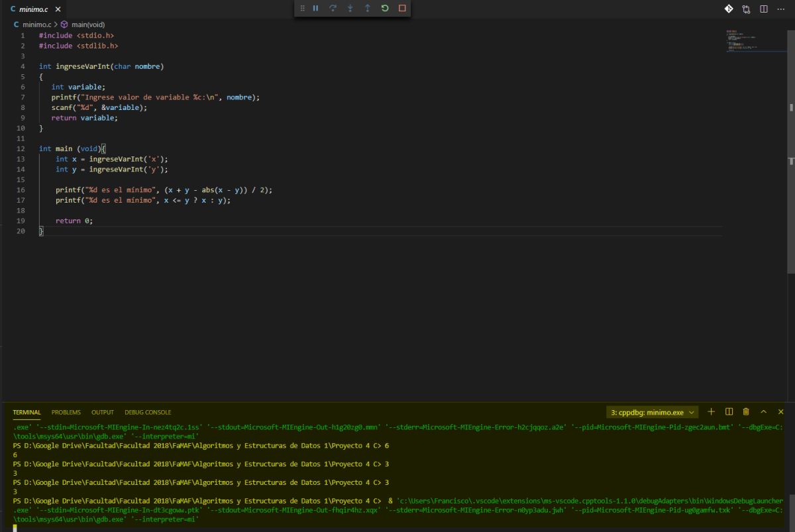Viewport: 795px width, 532px height.
Task: Switch to the PROBLEMS panel tab
Action: point(66,412)
